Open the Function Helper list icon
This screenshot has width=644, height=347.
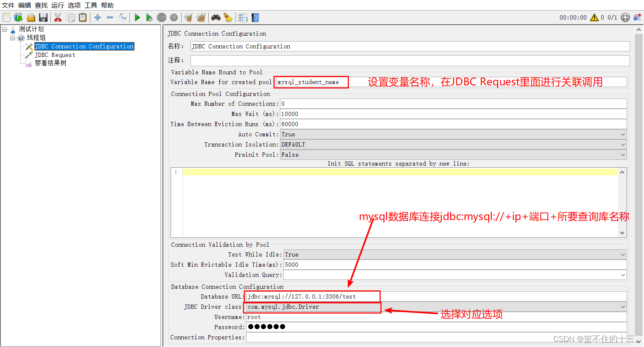243,17
